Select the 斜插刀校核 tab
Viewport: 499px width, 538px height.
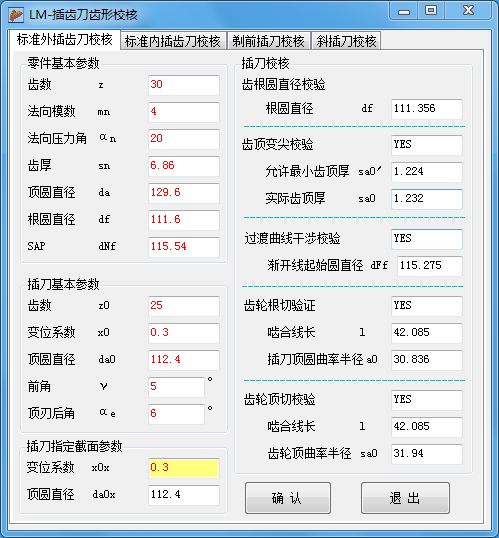coord(346,41)
